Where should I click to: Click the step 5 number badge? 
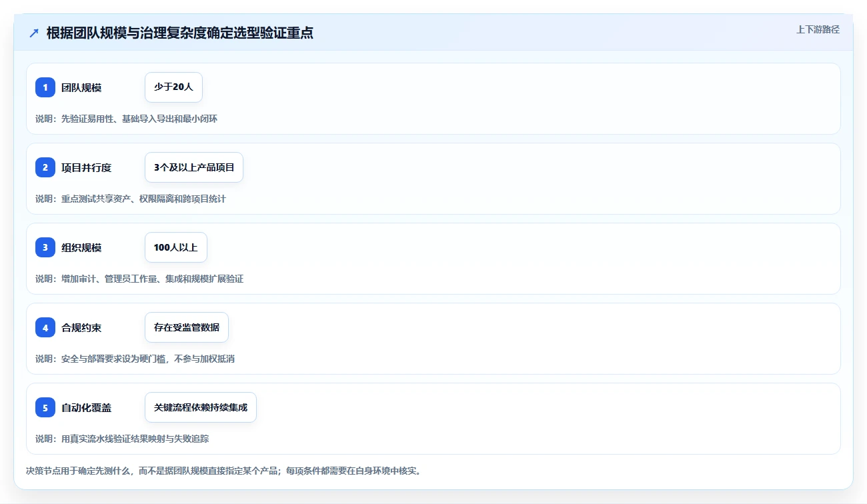tap(45, 407)
